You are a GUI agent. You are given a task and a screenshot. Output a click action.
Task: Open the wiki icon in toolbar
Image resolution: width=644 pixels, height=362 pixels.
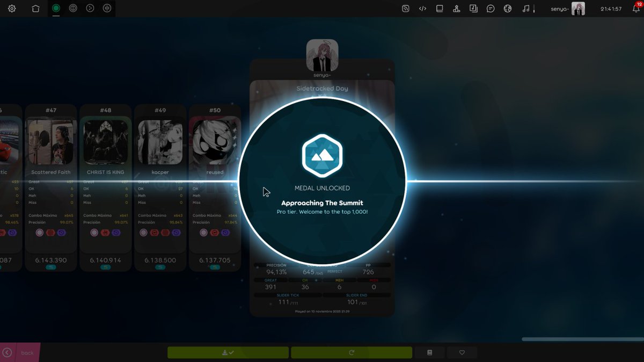(x=473, y=9)
